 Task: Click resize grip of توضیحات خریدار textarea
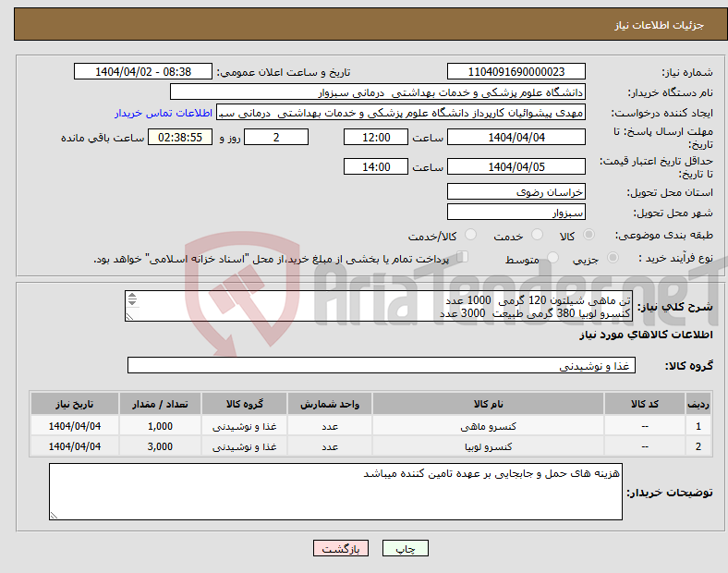click(x=54, y=515)
